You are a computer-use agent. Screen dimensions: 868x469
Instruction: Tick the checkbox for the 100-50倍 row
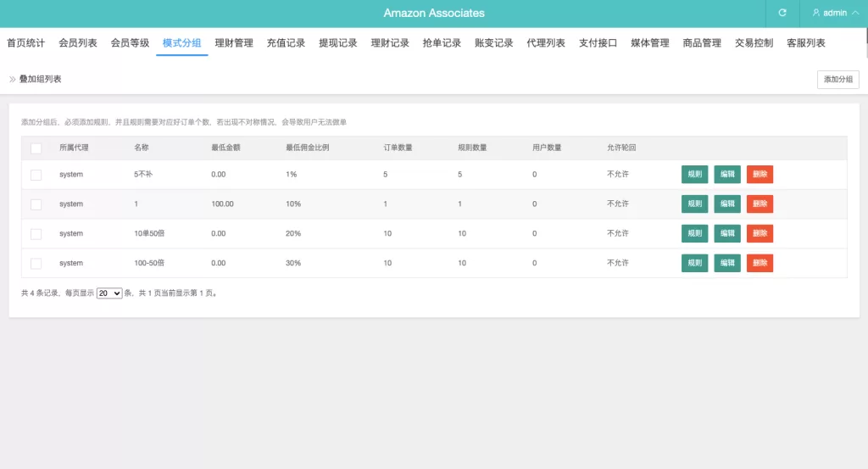36,264
